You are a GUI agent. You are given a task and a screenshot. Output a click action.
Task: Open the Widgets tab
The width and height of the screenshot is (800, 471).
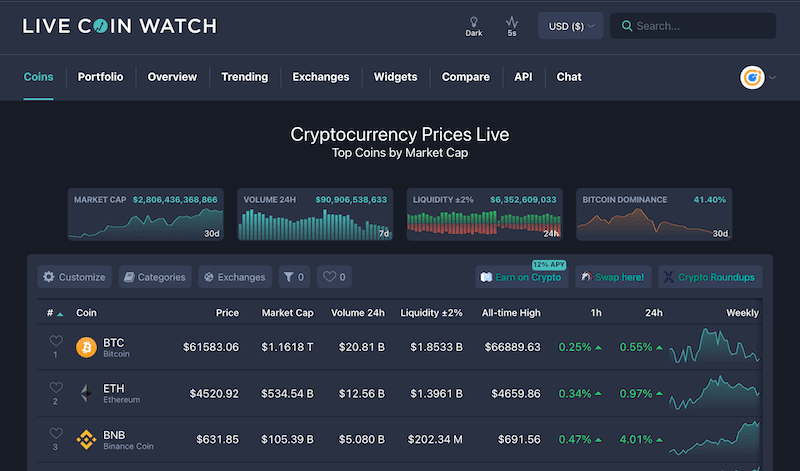point(395,77)
